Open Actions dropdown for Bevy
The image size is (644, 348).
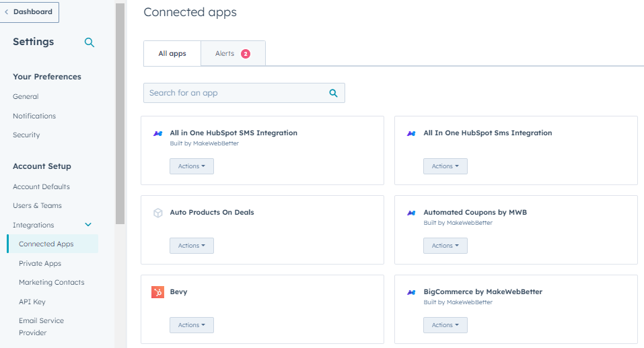point(191,325)
